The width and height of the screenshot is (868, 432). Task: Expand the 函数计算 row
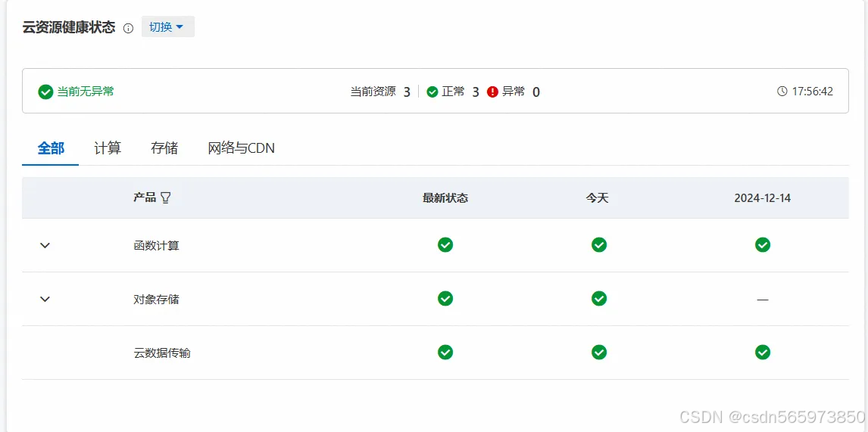pyautogui.click(x=45, y=245)
